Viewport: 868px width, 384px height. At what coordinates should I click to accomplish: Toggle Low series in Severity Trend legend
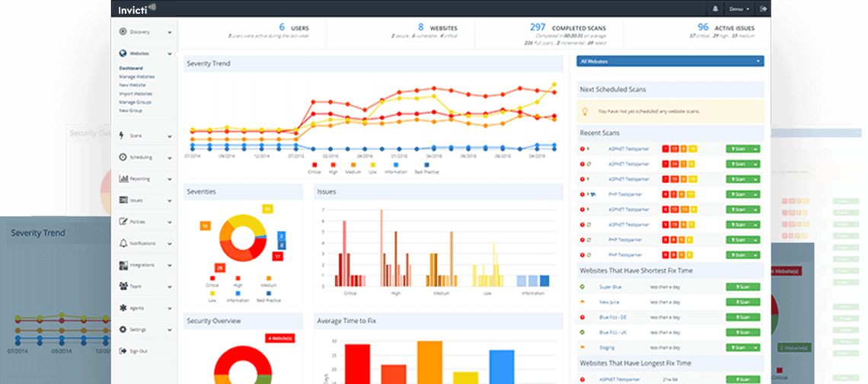tap(372, 168)
